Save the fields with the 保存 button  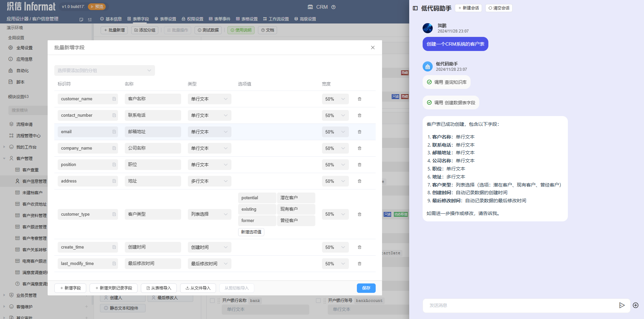pos(366,288)
